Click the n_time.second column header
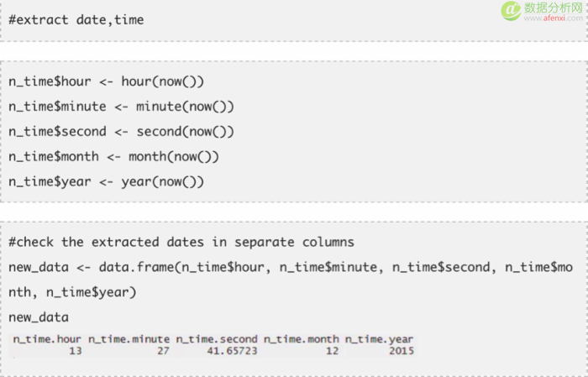Screen dimensions: 588x377 (217, 339)
